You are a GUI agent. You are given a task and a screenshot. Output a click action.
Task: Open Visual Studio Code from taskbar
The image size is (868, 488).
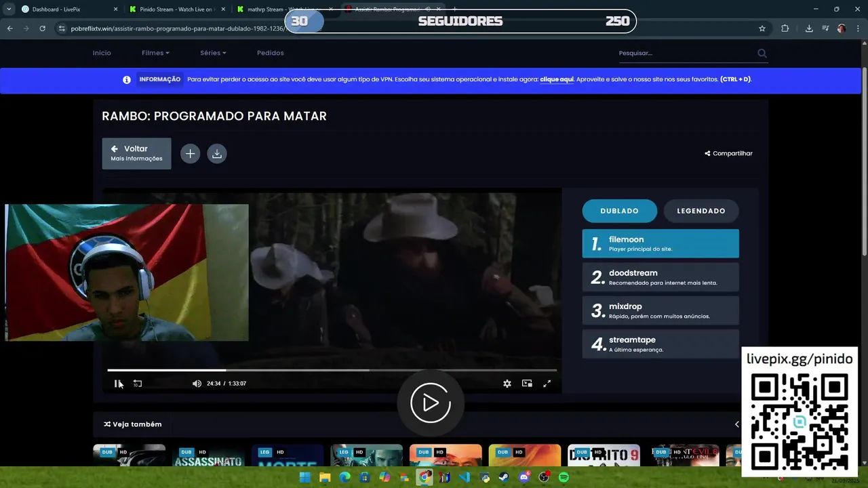point(465,477)
